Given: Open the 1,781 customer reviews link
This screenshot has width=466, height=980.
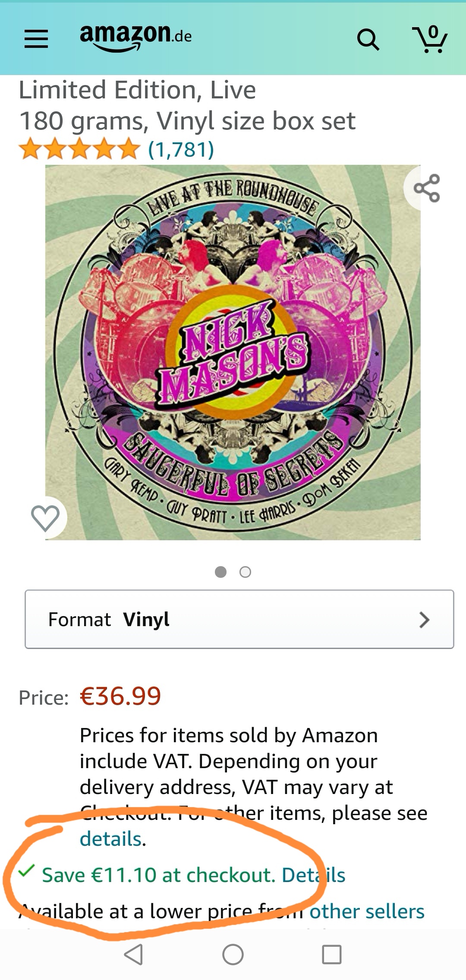Looking at the screenshot, I should point(181,149).
